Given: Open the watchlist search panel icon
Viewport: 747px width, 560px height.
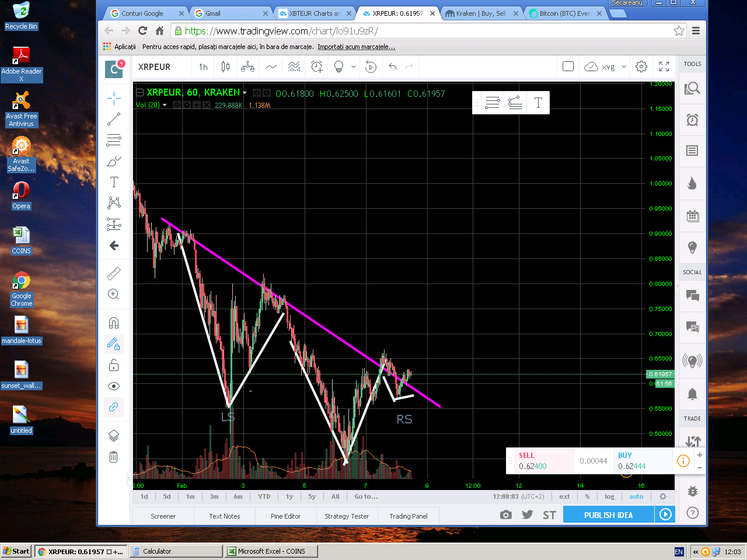Looking at the screenshot, I should pyautogui.click(x=692, y=89).
